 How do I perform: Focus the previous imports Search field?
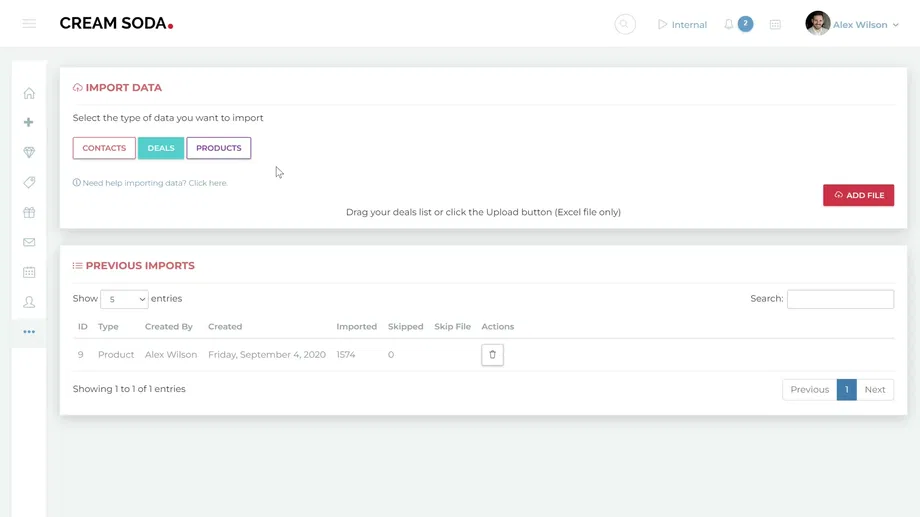[840, 299]
